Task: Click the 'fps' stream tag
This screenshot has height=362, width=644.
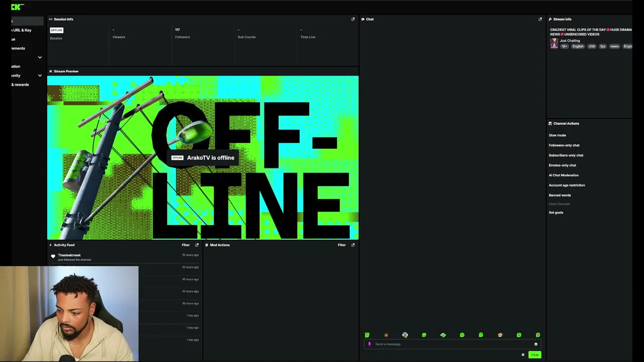Action: coord(603,46)
